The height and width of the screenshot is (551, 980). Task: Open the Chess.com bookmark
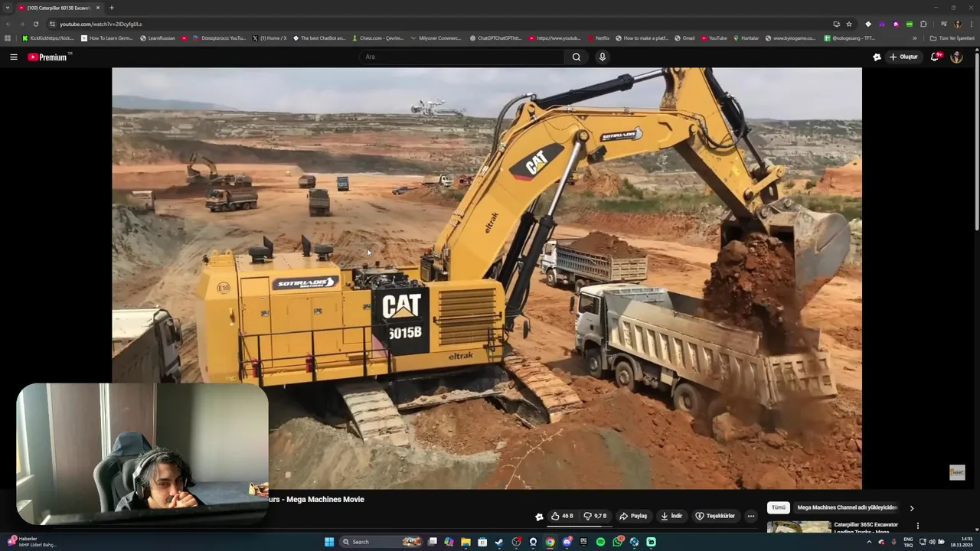coord(377,37)
